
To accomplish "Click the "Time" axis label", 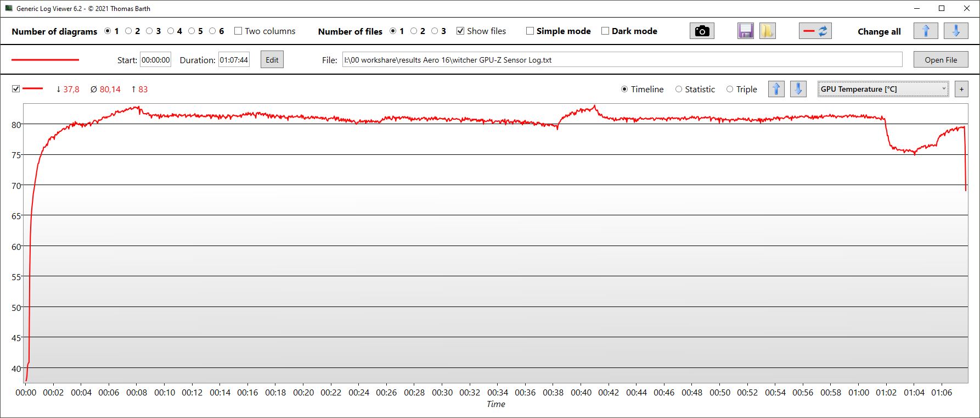I will [x=495, y=404].
